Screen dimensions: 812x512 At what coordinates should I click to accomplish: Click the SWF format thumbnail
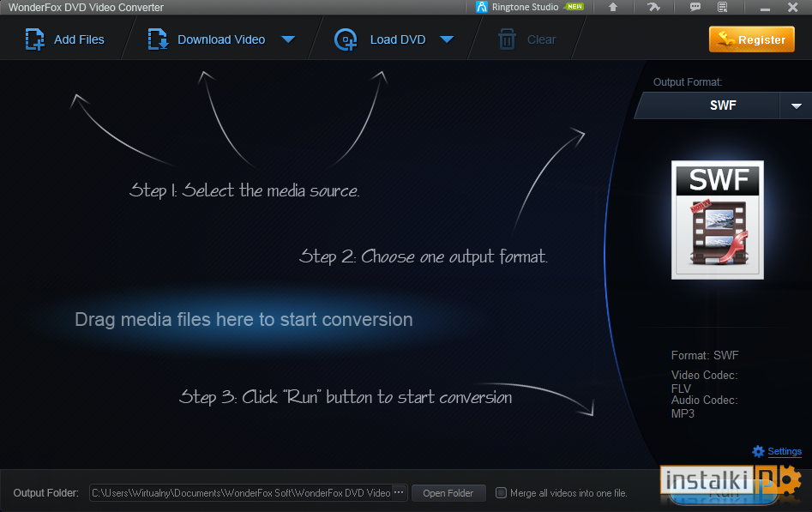[717, 220]
